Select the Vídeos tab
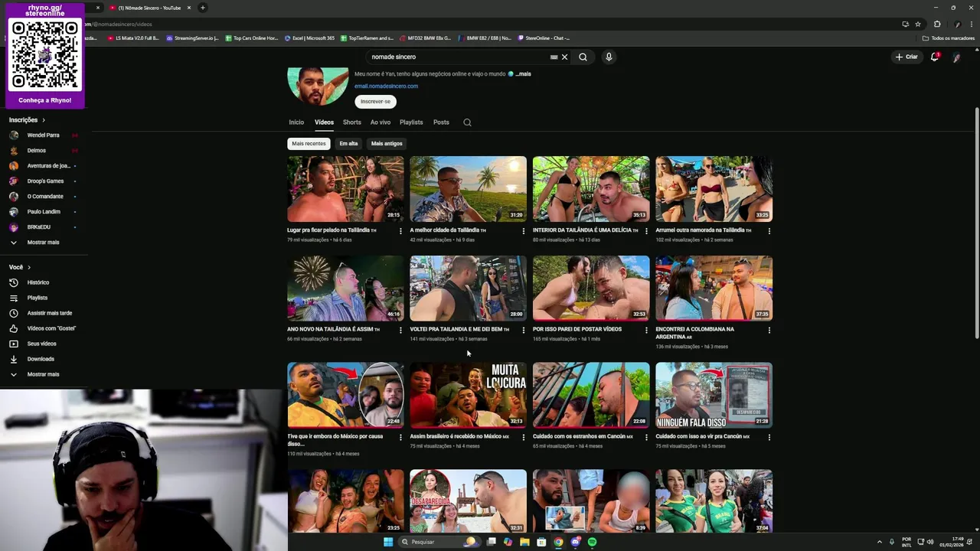 pos(324,122)
